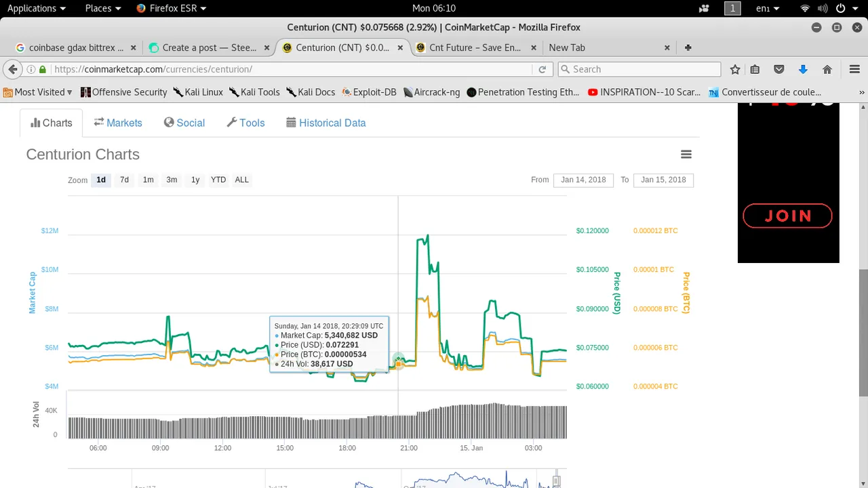This screenshot has width=868, height=488.
Task: Switch to the Social tab
Action: 184,123
